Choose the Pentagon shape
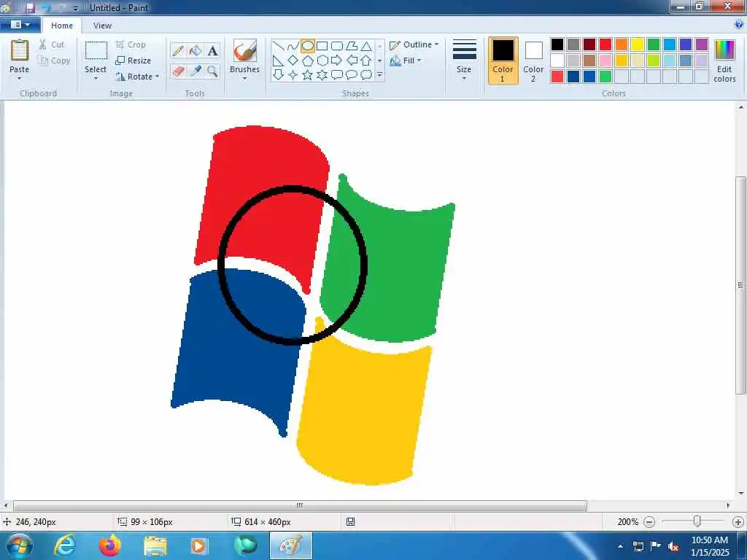The image size is (747, 560). (308, 61)
